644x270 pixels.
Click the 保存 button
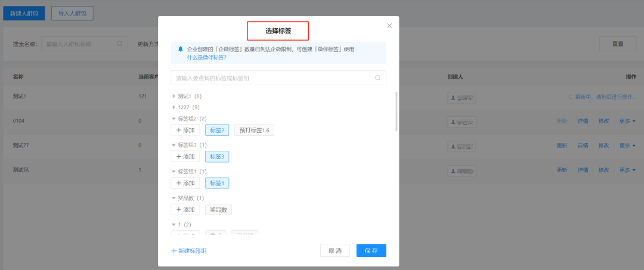(371, 251)
